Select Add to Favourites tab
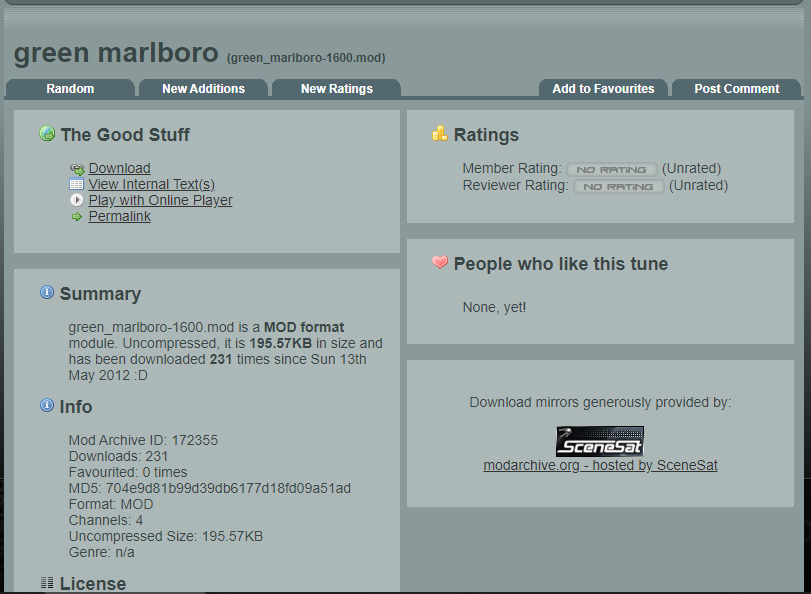 [x=603, y=88]
